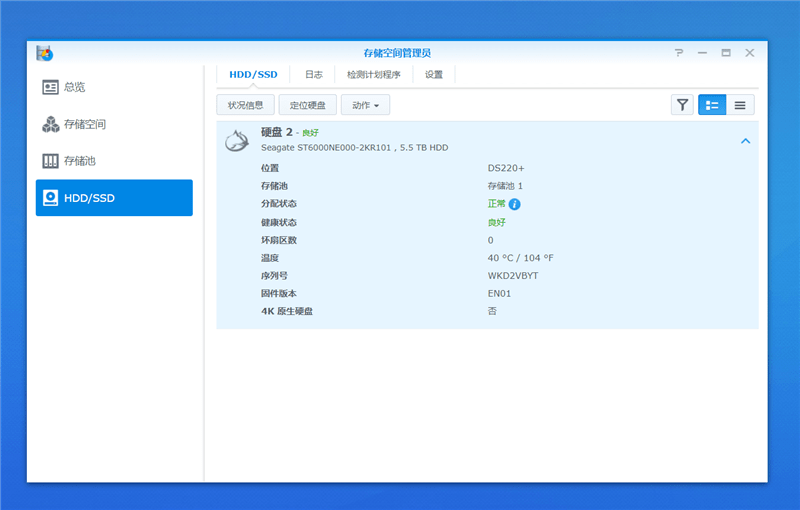The image size is (800, 510).
Task: Switch to the 日志 tab
Action: (314, 74)
